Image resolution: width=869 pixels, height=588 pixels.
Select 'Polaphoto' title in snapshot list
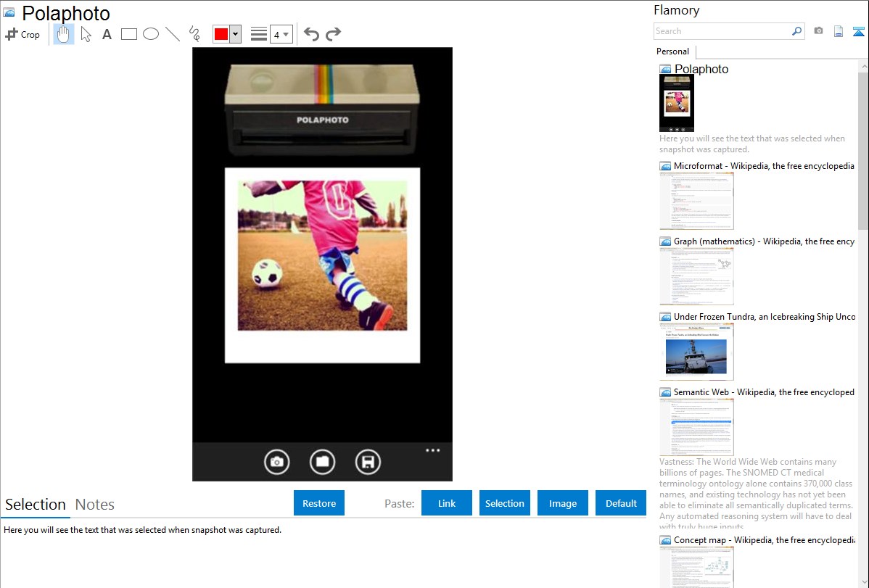click(701, 69)
